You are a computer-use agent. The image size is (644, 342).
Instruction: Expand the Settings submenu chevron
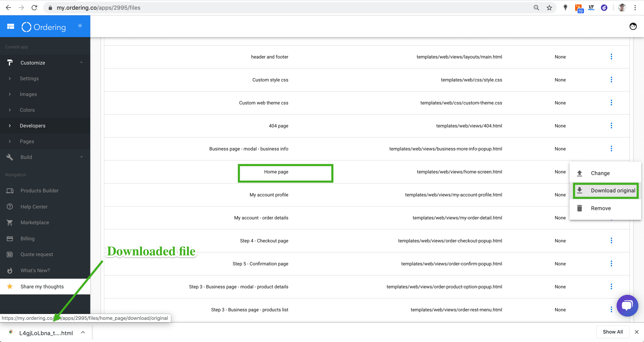coord(10,79)
